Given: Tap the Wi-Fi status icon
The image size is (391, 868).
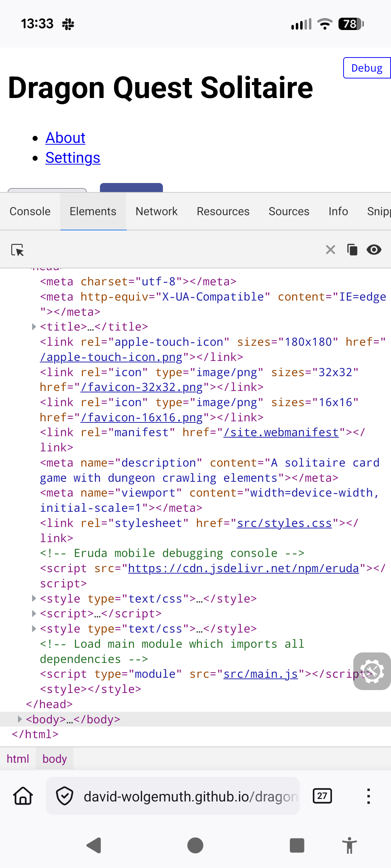Looking at the screenshot, I should [325, 24].
